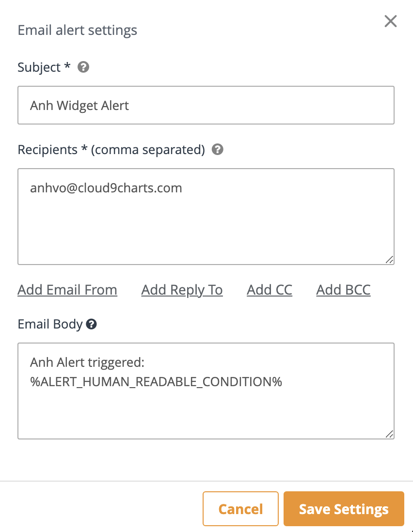Viewport: 413px width, 532px height.
Task: Close the Email alert settings dialog
Action: pyautogui.click(x=390, y=21)
